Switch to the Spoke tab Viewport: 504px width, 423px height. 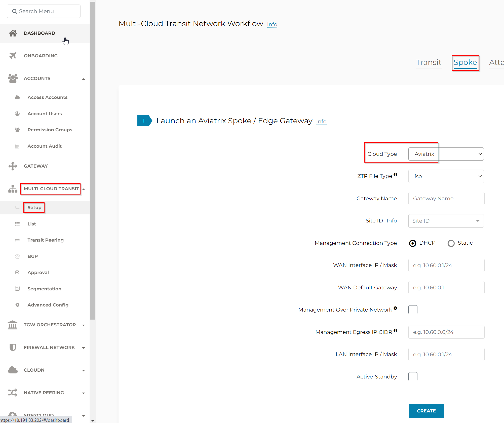click(465, 62)
